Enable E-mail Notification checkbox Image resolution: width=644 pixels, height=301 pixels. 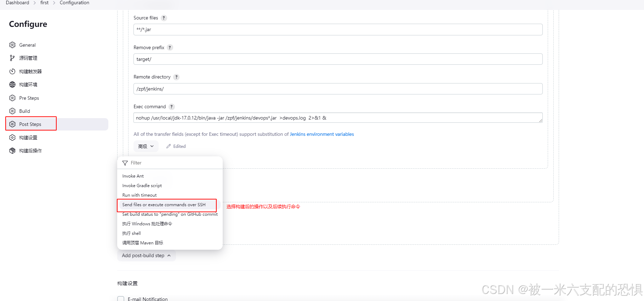click(121, 299)
